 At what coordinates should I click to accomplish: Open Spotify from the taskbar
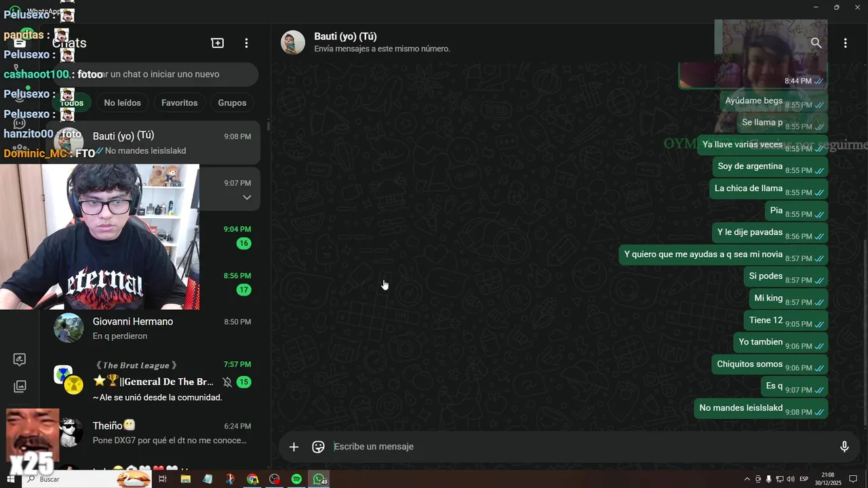296,479
